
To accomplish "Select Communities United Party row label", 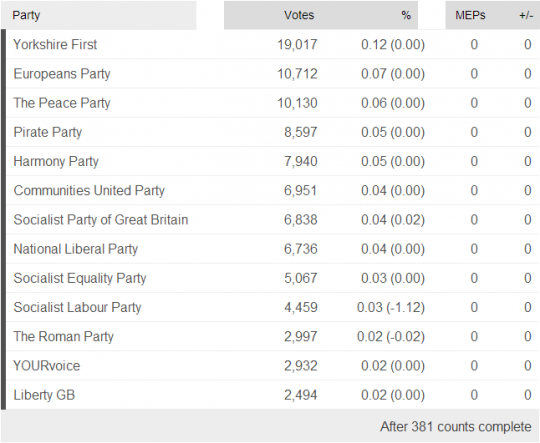I will [x=89, y=190].
